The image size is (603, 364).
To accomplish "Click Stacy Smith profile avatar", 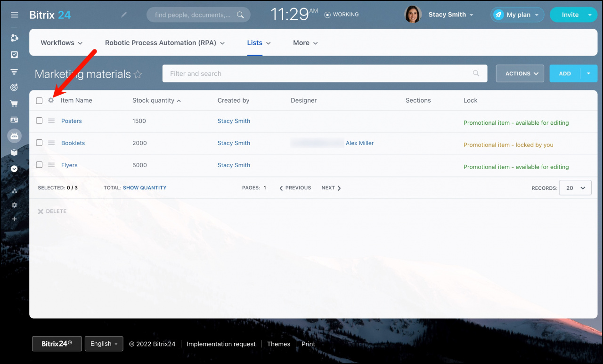I will point(413,15).
